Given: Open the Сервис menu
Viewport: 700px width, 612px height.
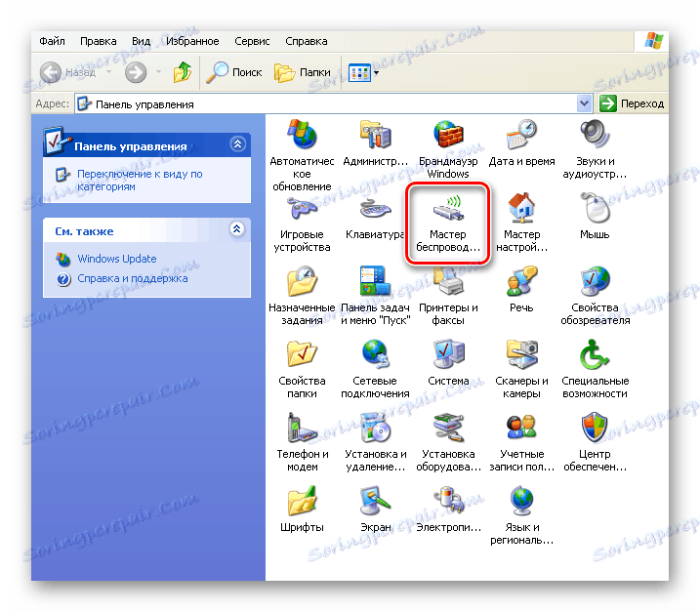Looking at the screenshot, I should tap(252, 41).
